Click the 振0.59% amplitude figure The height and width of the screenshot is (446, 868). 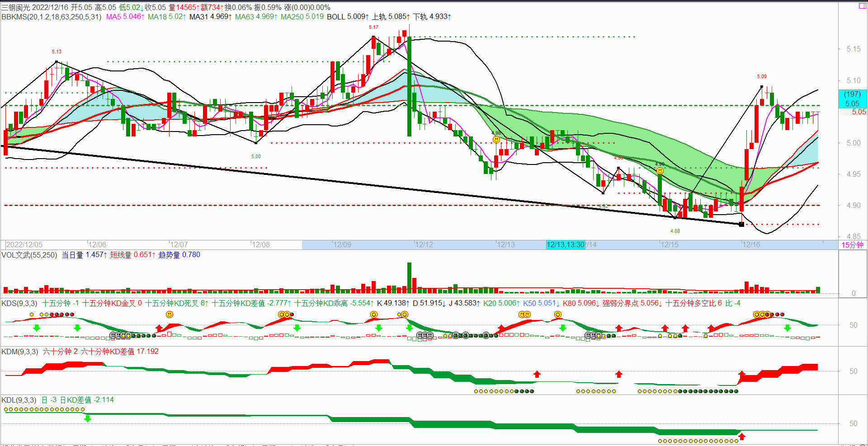click(268, 7)
